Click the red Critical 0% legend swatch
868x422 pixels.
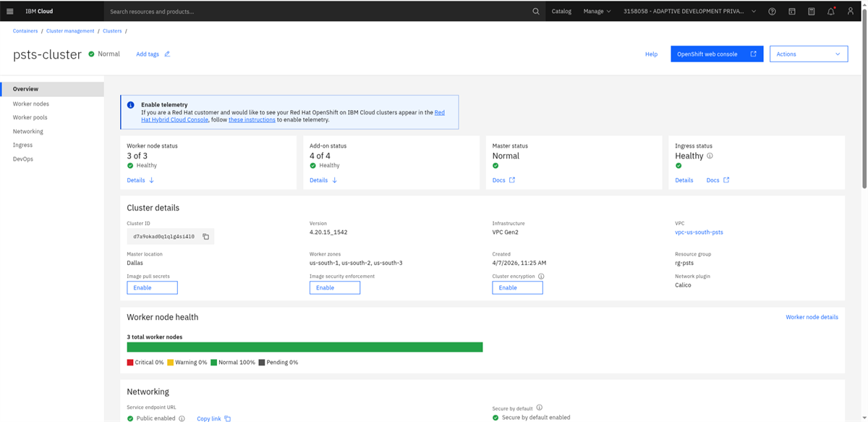[130, 362]
